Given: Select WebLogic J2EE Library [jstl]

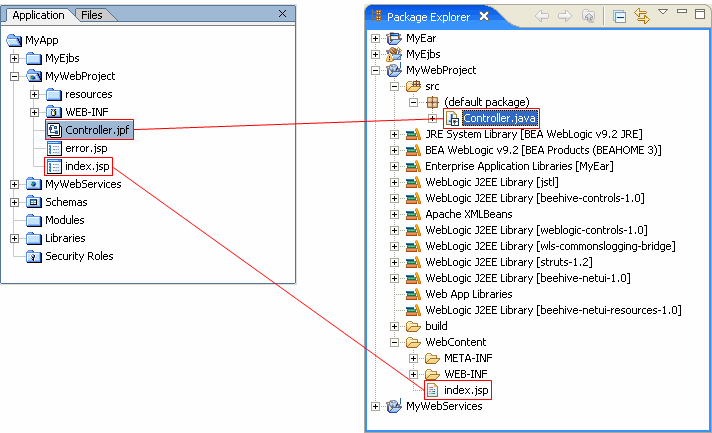Looking at the screenshot, I should pyautogui.click(x=492, y=182).
